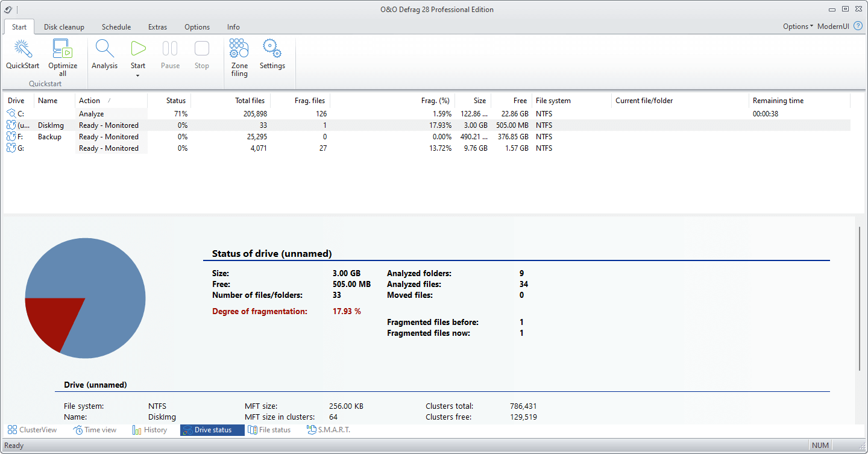The height and width of the screenshot is (454, 868).
Task: Sort by the Size column header
Action: click(473, 101)
